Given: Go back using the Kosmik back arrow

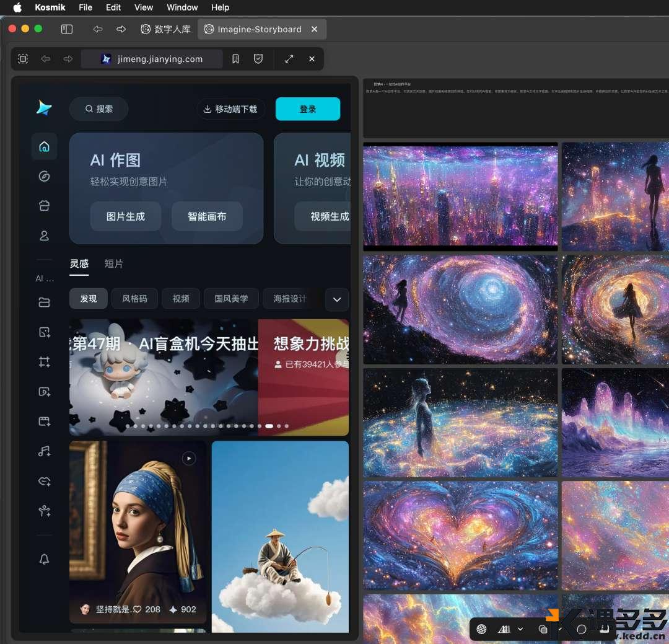Looking at the screenshot, I should 98,29.
